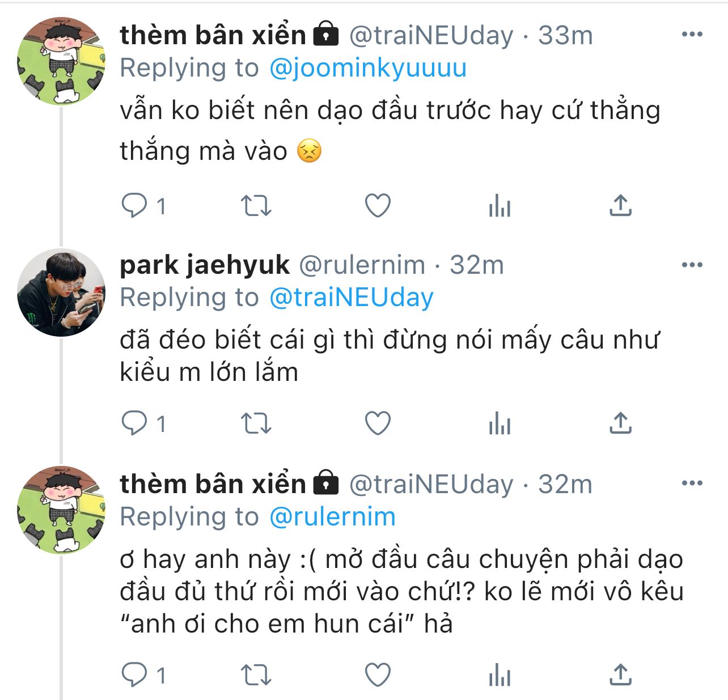Share the first tweet by @traiNEUday
Image resolution: width=728 pixels, height=700 pixels.
click(620, 205)
